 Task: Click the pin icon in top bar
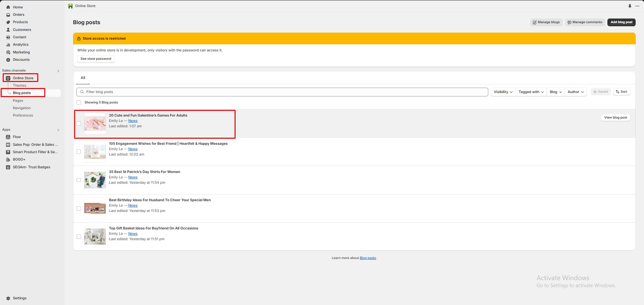tap(630, 6)
